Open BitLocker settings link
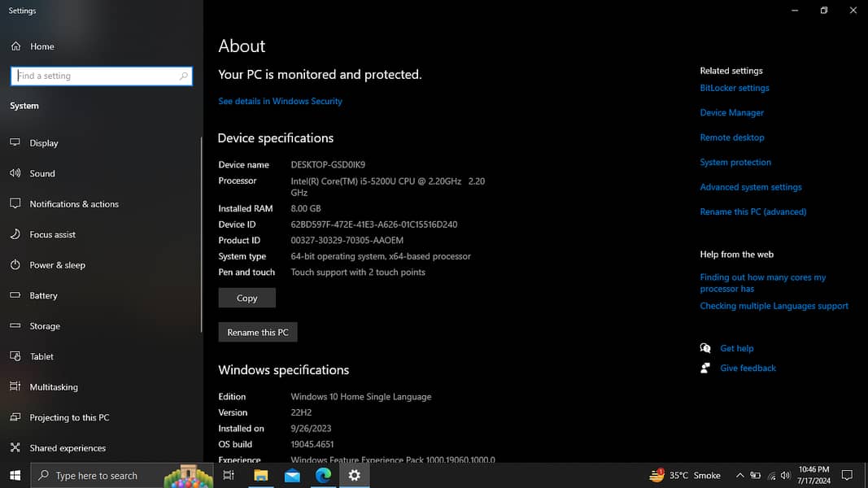The width and height of the screenshot is (868, 488). [734, 88]
